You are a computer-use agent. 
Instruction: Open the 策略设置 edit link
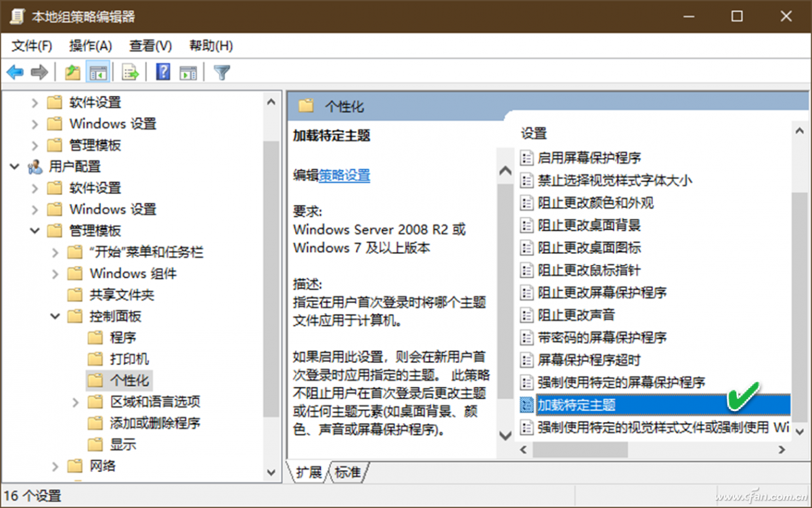tap(344, 175)
